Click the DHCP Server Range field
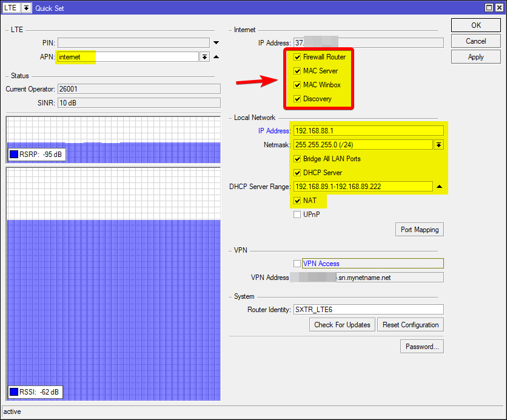This screenshot has height=420, width=507. [363, 187]
